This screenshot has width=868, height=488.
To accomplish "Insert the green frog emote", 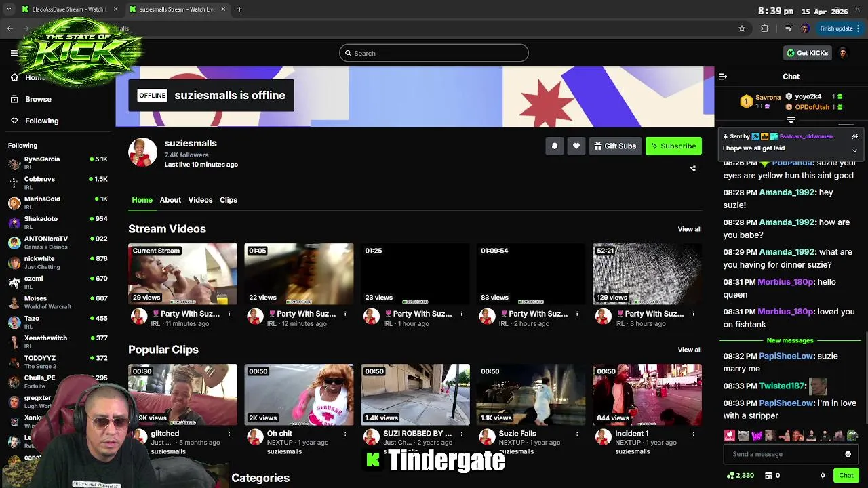I will click(852, 436).
